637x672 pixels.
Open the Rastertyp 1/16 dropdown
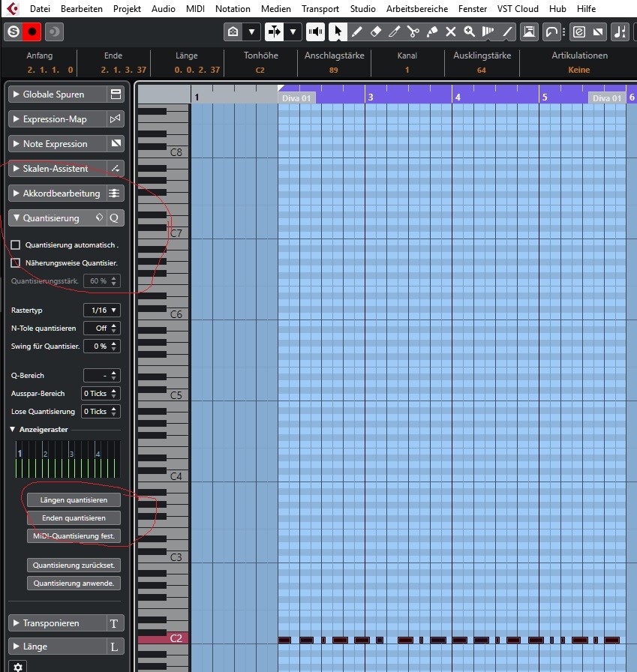[103, 310]
